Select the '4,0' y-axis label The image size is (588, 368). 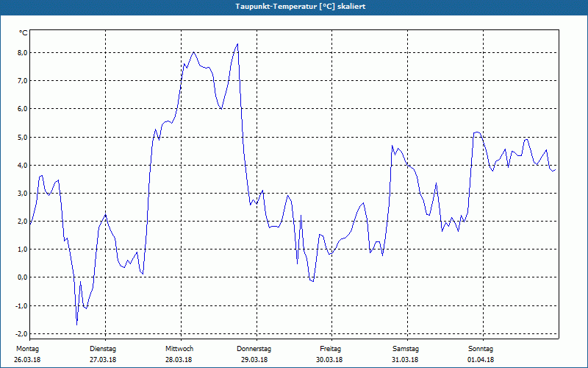pyautogui.click(x=23, y=165)
